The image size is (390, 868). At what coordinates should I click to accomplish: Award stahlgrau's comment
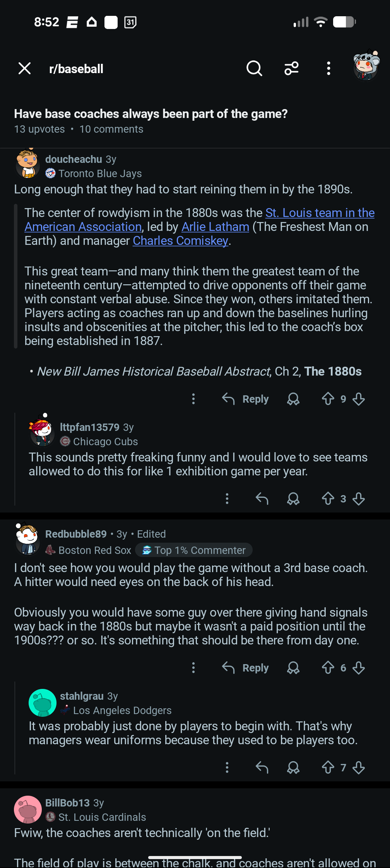(x=293, y=767)
